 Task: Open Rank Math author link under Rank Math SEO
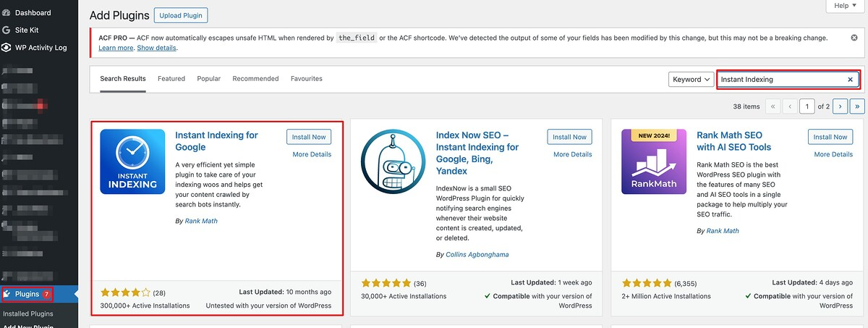(722, 230)
